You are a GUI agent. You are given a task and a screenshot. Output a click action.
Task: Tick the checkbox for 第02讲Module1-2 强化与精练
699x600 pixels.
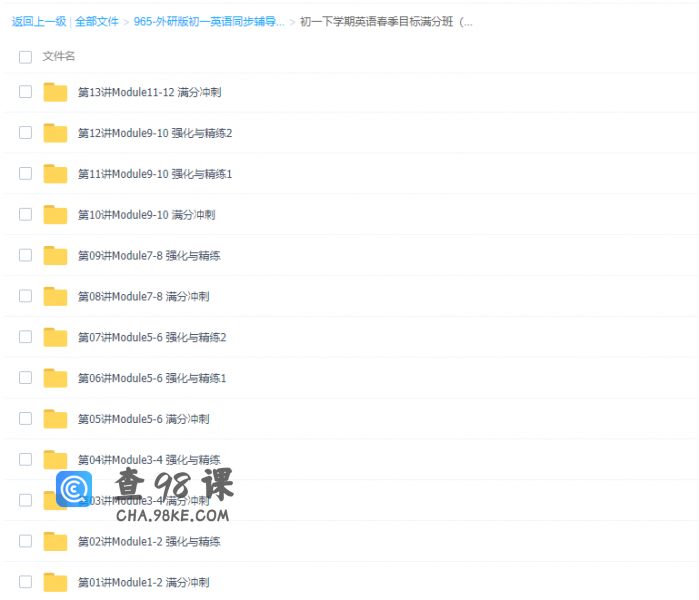click(25, 541)
